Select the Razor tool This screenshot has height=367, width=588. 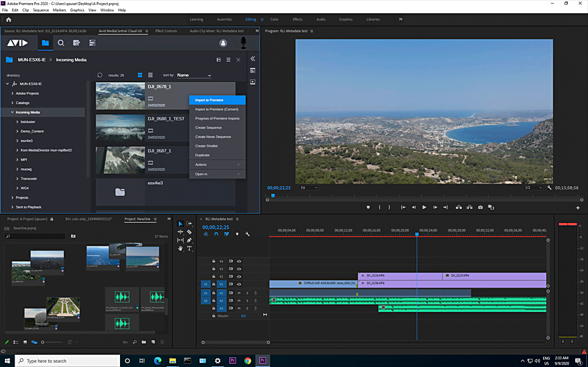point(189,232)
